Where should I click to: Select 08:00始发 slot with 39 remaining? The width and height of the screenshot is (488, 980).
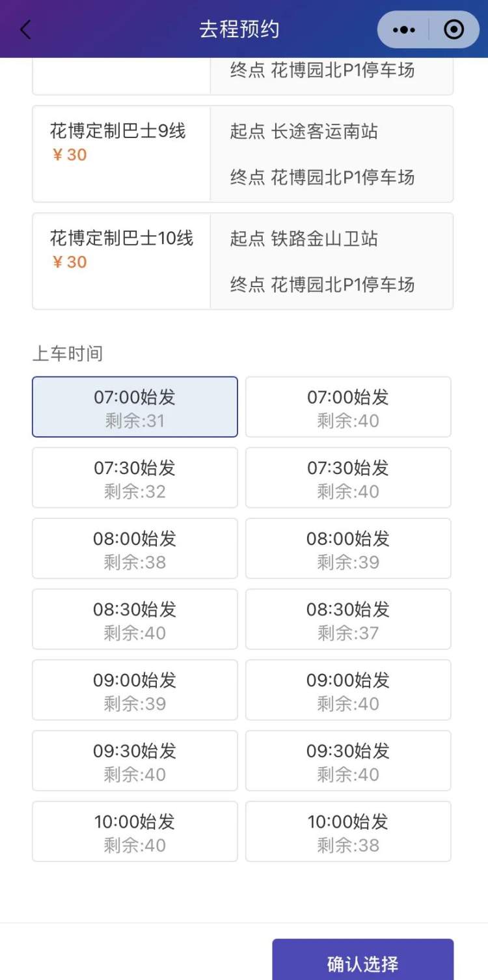(348, 549)
